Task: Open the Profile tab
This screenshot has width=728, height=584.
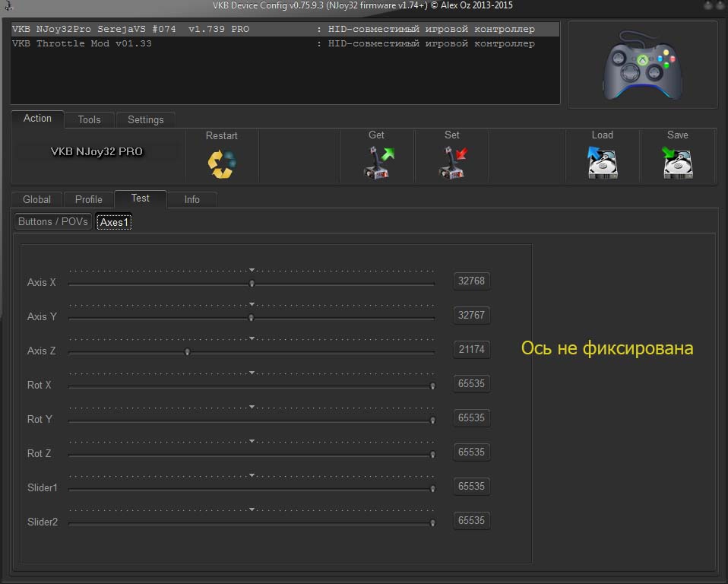Action: 89,199
